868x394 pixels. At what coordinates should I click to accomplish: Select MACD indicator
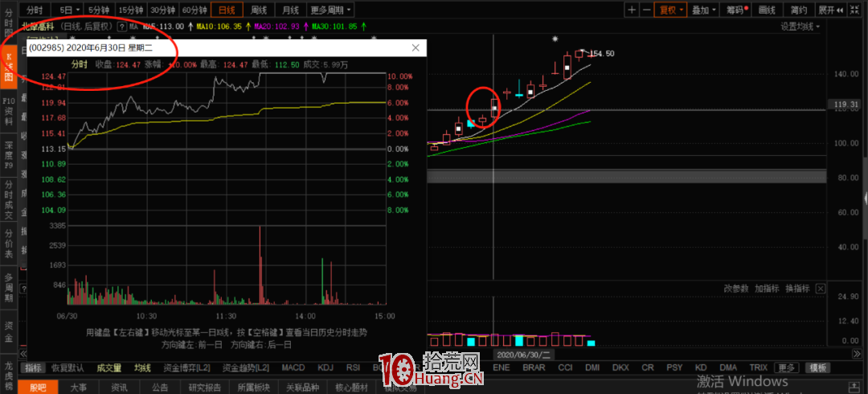coord(293,367)
